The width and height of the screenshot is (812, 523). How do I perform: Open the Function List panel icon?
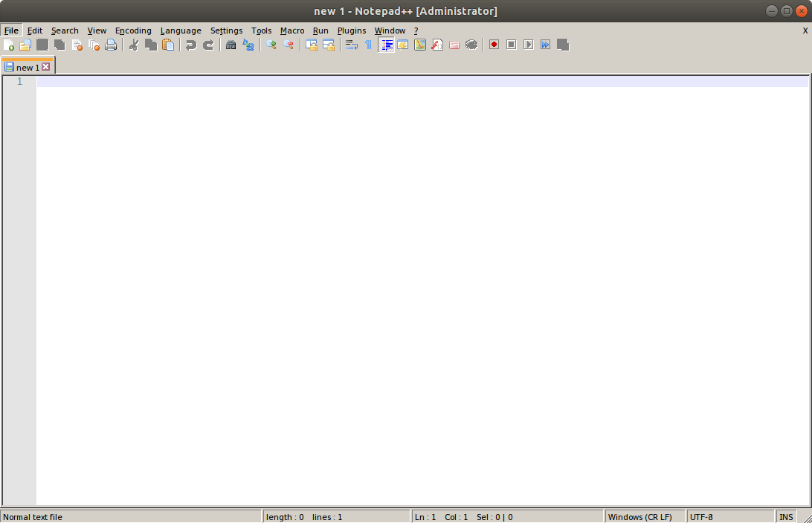click(x=437, y=45)
